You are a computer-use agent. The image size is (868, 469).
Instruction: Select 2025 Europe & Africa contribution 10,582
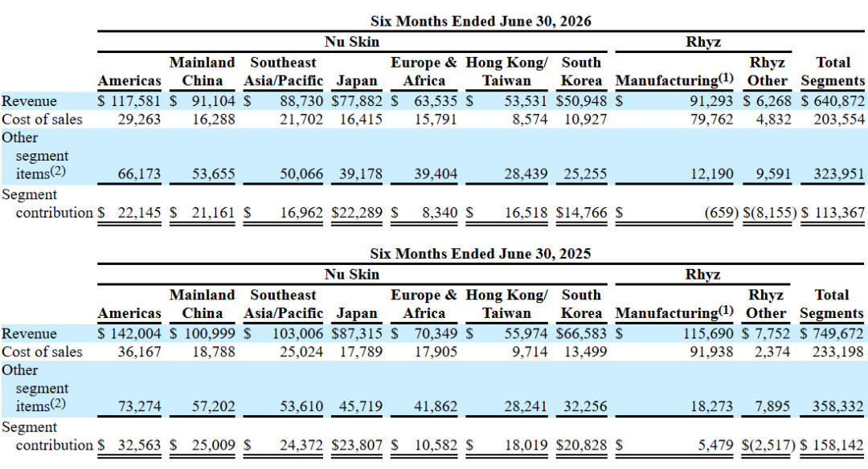(436, 445)
